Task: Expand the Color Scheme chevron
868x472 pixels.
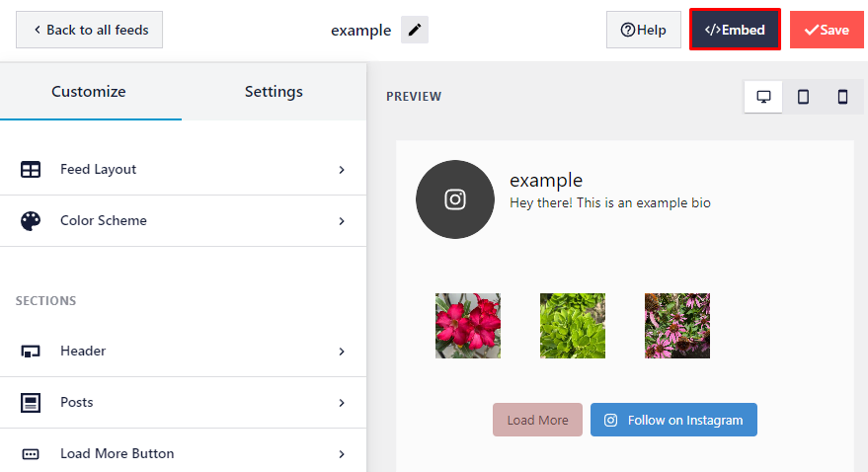Action: (342, 221)
